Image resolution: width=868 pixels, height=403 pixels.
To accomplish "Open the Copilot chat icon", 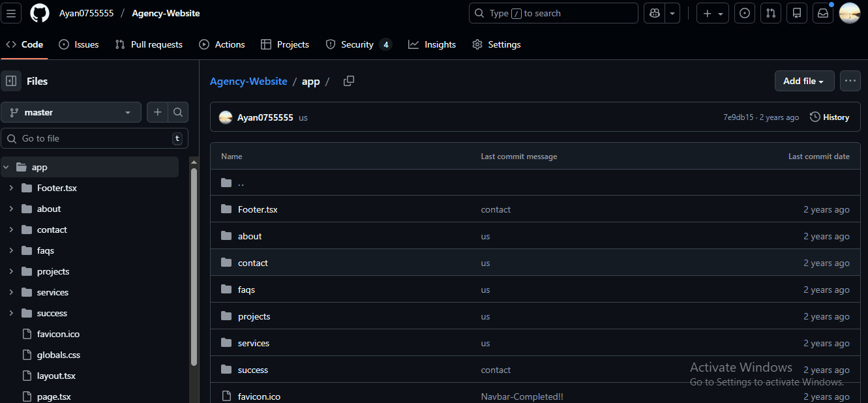I will [x=654, y=13].
